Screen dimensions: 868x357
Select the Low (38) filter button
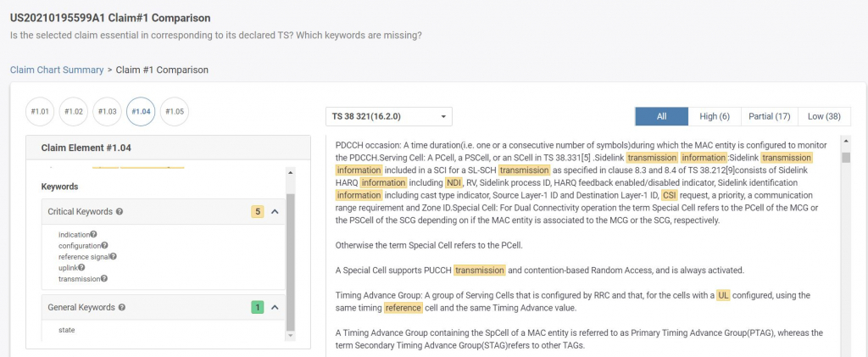[x=824, y=116]
